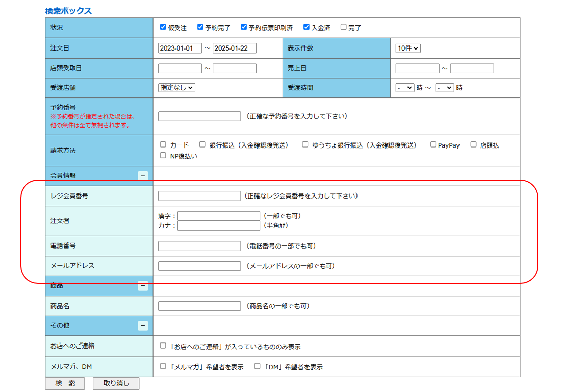Collapse the その他 section

pyautogui.click(x=143, y=326)
